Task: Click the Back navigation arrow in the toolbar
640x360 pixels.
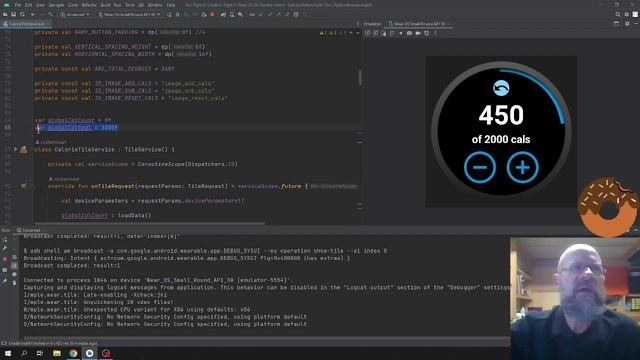Action: coord(33,15)
